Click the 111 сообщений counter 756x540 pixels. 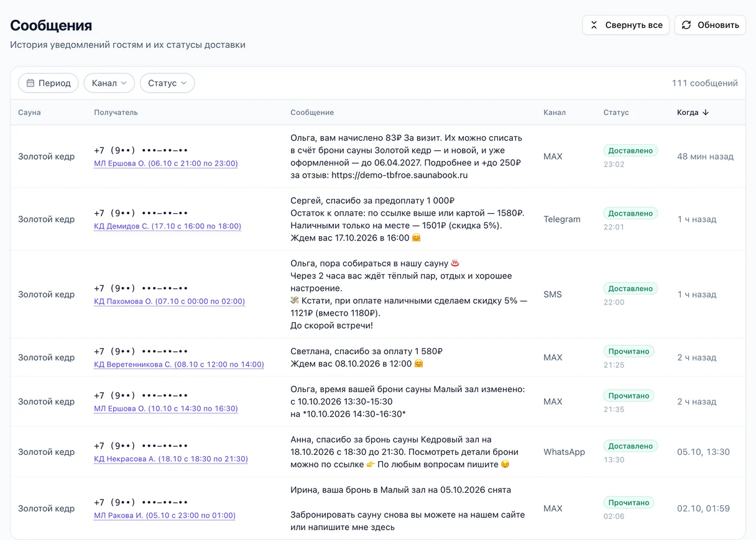tap(705, 83)
